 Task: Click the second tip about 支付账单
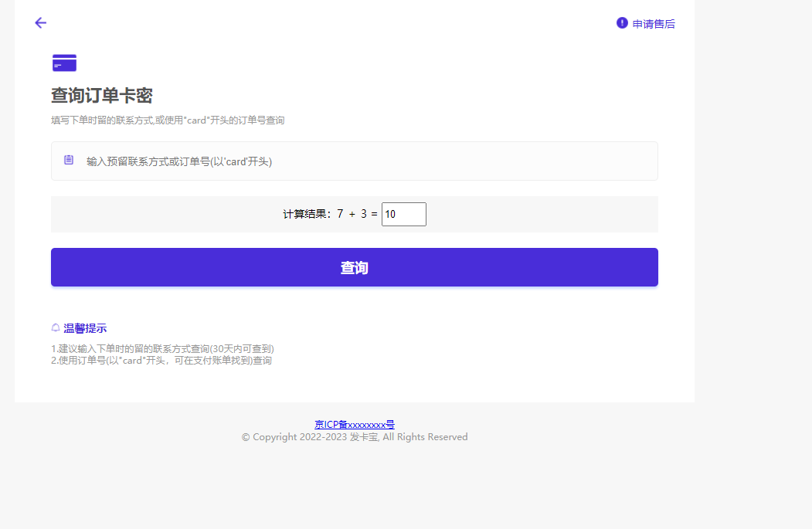pos(161,360)
